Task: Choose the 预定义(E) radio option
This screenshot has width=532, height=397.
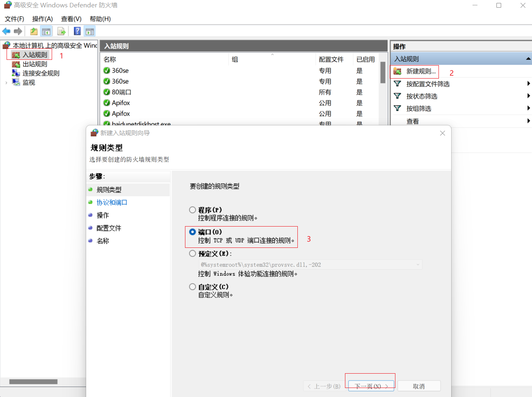Action: pos(192,254)
